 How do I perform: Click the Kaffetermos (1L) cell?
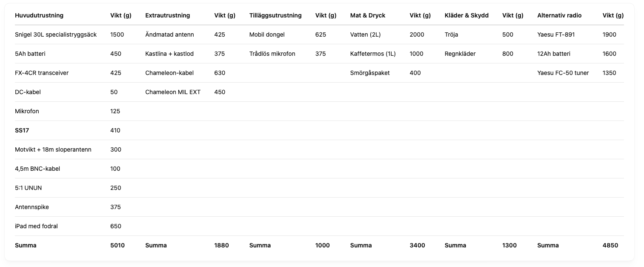tap(373, 54)
